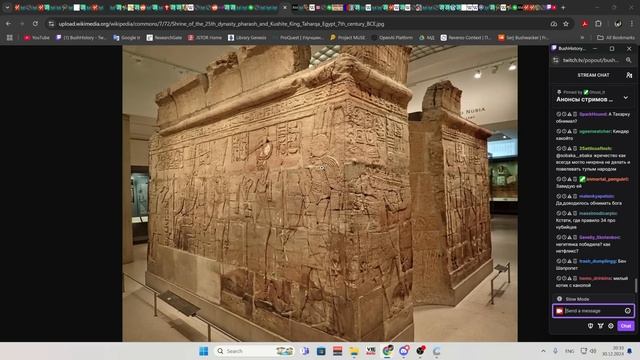Viewport: 640px width, 360px height.
Task: Open the apps grid in bookmarks bar
Action: pos(10,38)
